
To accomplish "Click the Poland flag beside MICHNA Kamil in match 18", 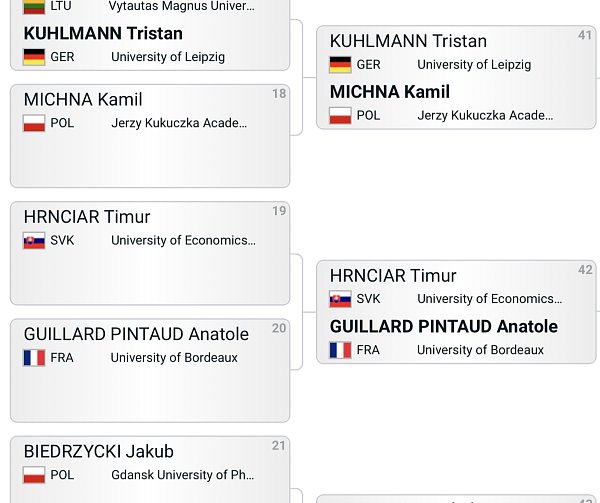I will pos(34,123).
